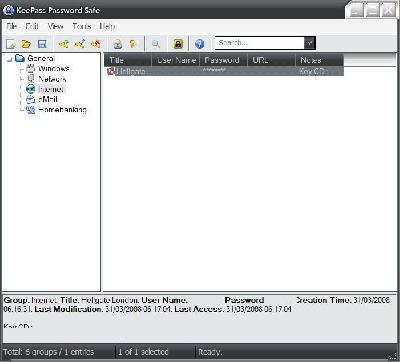
Task: Close the KeePass window
Action: [x=388, y=10]
